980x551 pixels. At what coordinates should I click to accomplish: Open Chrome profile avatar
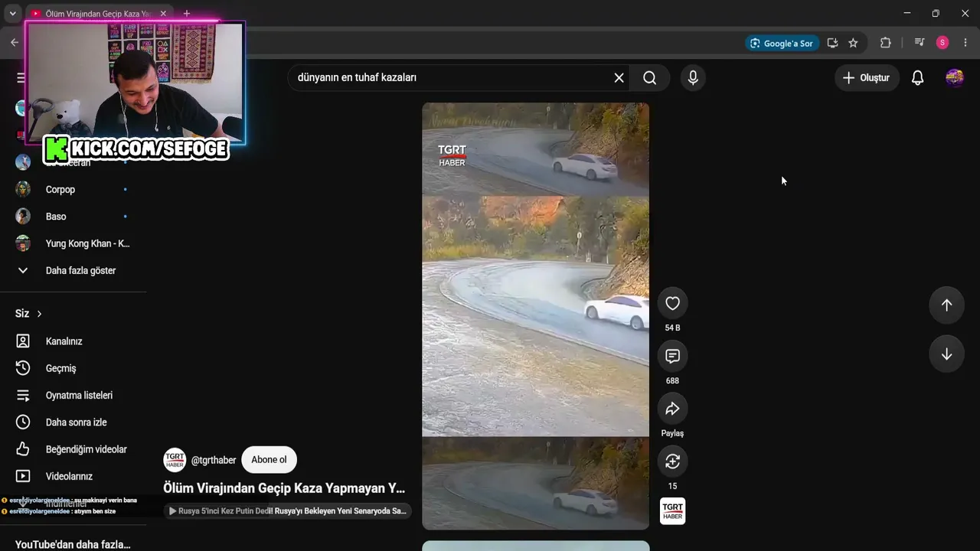[x=942, y=43]
